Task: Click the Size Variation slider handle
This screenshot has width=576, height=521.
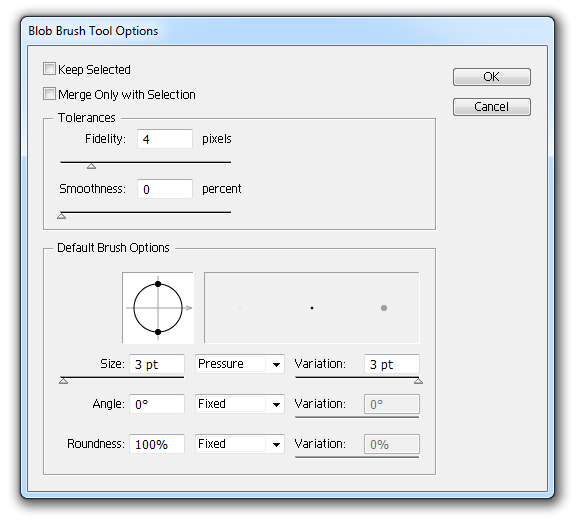Action: 418,381
